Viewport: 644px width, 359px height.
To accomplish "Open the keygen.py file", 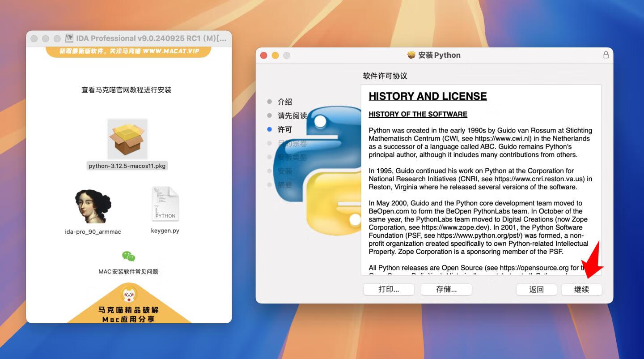I will click(165, 204).
